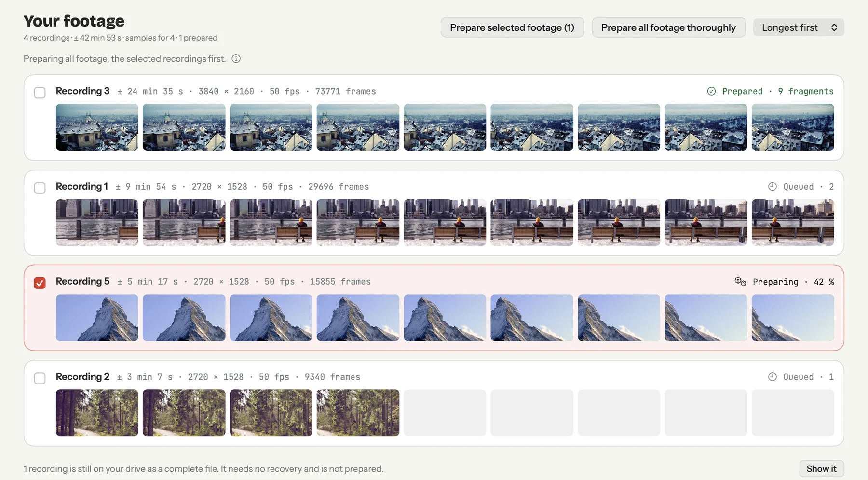Click the '9 fragments' status text
868x480 pixels.
click(x=805, y=91)
